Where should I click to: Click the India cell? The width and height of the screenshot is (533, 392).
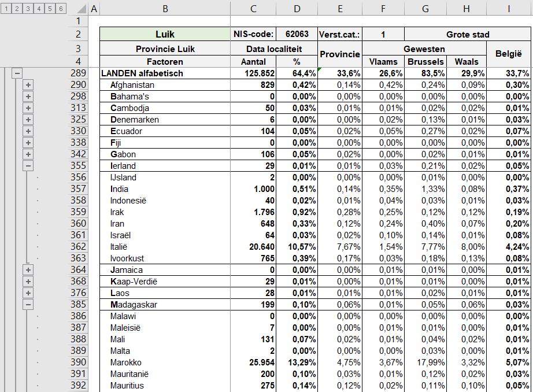point(165,189)
